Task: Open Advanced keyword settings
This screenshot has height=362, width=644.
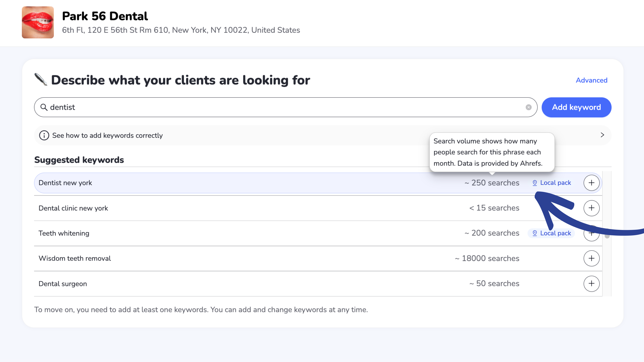Action: [591, 80]
